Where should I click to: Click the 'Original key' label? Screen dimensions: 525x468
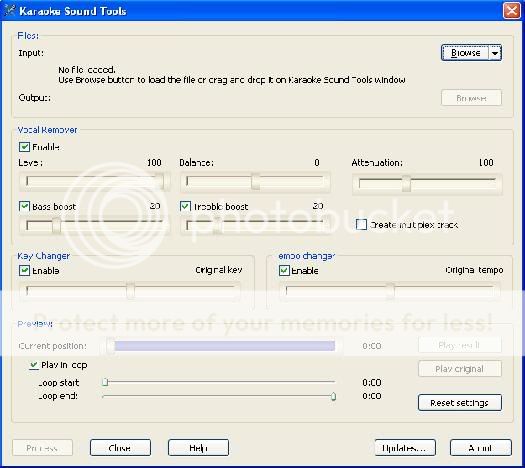point(219,270)
